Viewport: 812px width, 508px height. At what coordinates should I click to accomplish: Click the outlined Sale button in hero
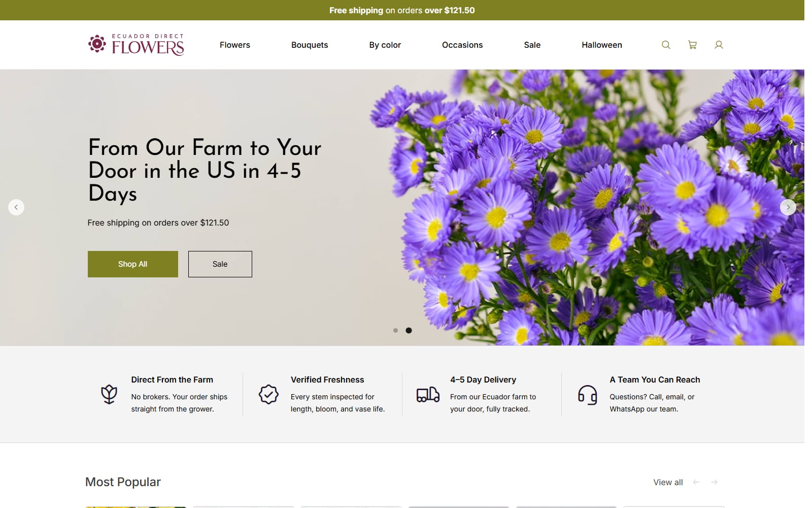pyautogui.click(x=220, y=264)
